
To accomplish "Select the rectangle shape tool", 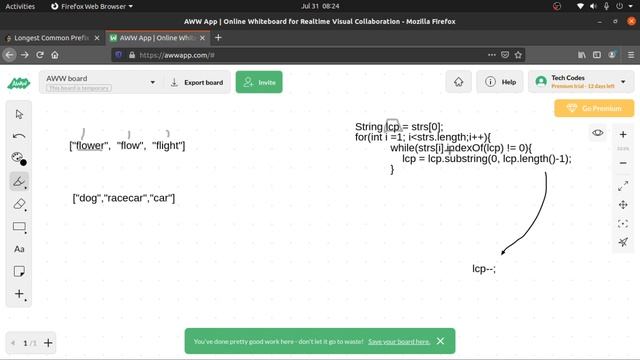I will [x=19, y=227].
